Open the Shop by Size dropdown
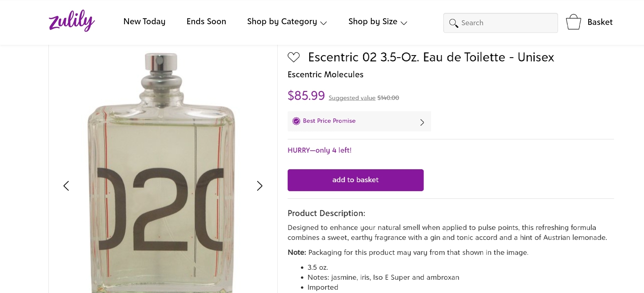This screenshot has width=644, height=293. tap(378, 22)
